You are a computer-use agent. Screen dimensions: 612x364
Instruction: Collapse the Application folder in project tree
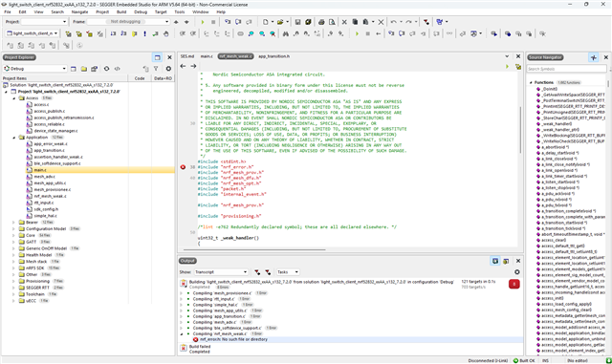13,138
